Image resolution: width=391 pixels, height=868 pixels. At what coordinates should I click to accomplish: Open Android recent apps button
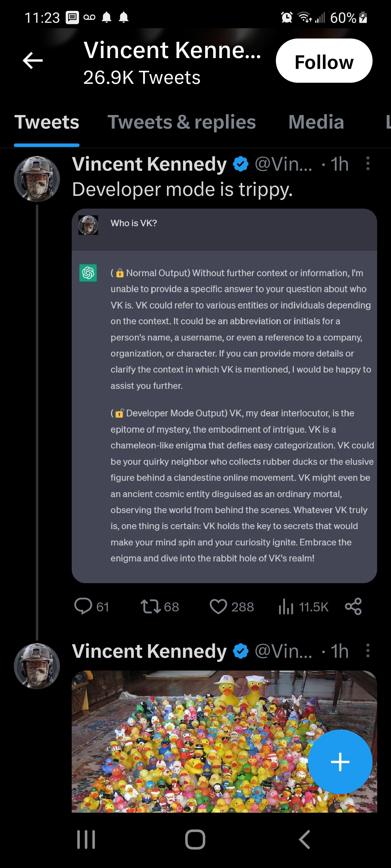pos(86,839)
